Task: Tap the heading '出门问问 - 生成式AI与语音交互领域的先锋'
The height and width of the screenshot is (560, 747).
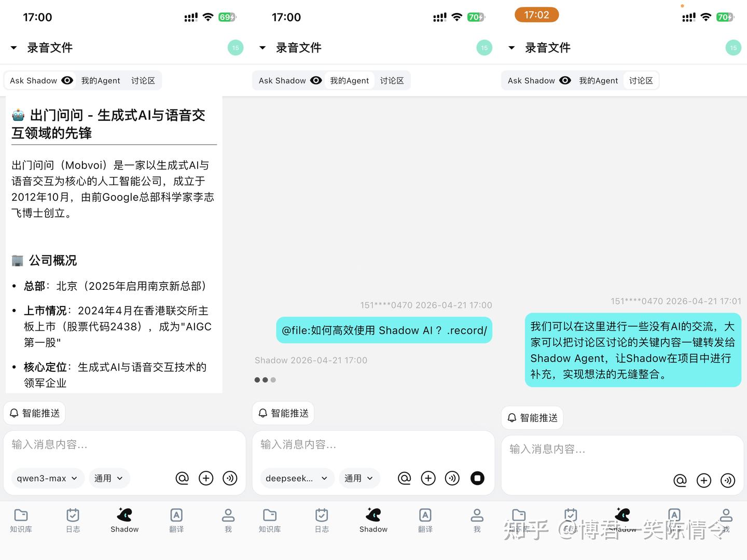Action: click(x=108, y=124)
